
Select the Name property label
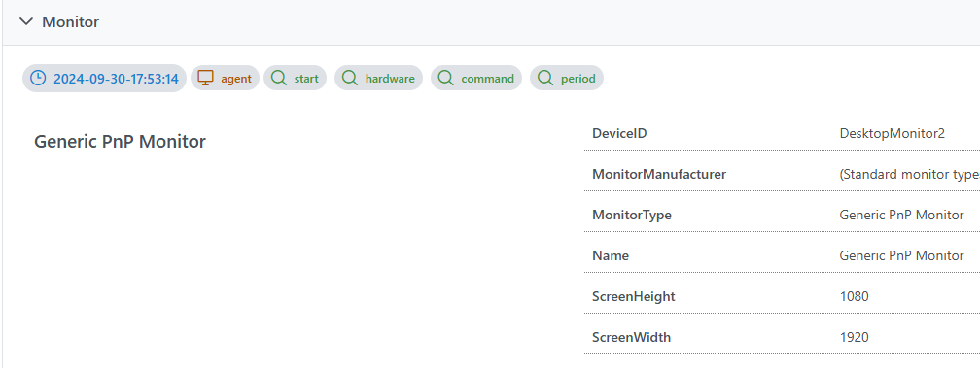click(x=610, y=255)
